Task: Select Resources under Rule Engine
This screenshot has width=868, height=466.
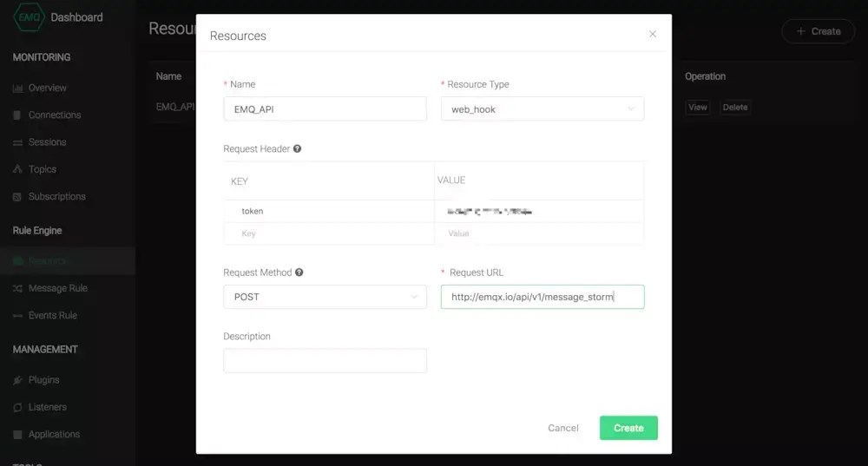Action: coord(68,260)
